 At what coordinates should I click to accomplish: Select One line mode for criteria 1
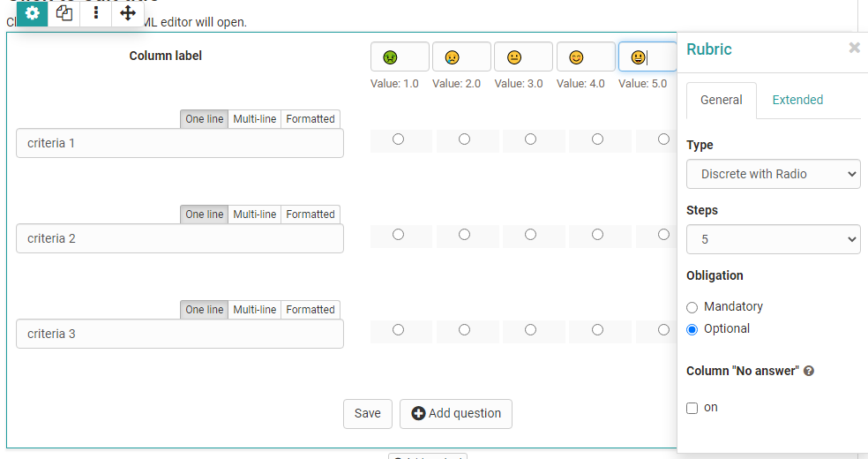click(205, 119)
